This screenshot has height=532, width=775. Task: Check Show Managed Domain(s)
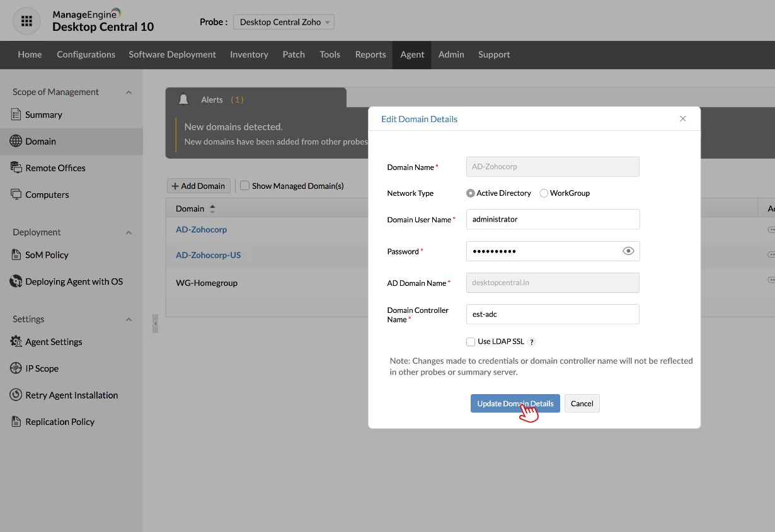[245, 186]
